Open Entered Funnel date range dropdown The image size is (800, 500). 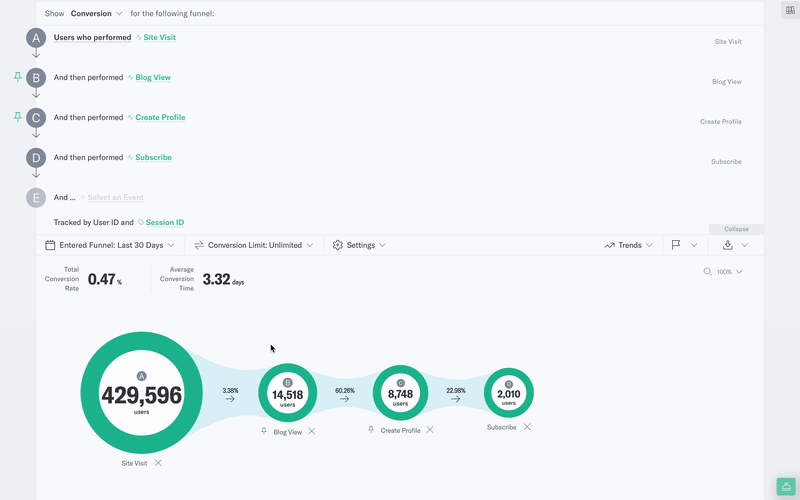(x=110, y=245)
